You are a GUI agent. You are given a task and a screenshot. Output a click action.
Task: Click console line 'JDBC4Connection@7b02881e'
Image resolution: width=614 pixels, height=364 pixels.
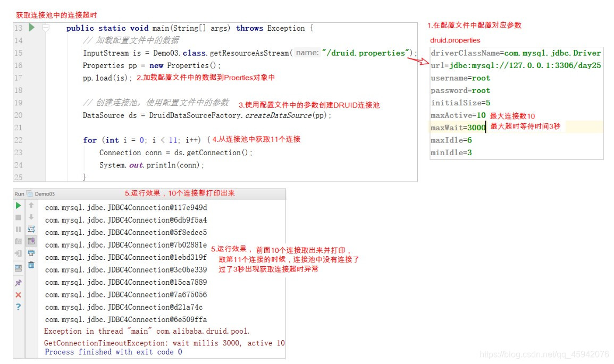[x=125, y=245]
